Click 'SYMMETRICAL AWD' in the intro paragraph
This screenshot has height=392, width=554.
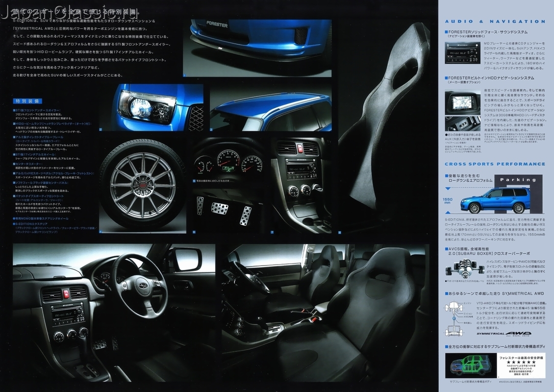coord(33,29)
